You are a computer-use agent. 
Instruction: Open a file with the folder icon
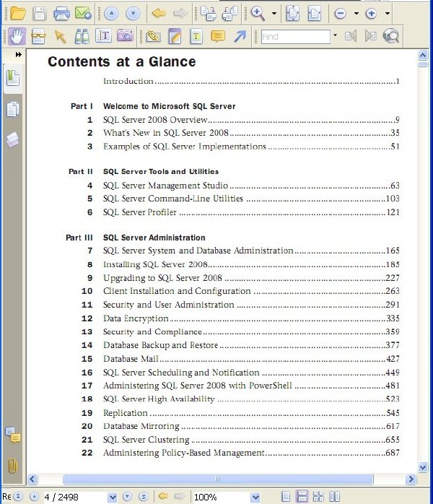tap(17, 13)
